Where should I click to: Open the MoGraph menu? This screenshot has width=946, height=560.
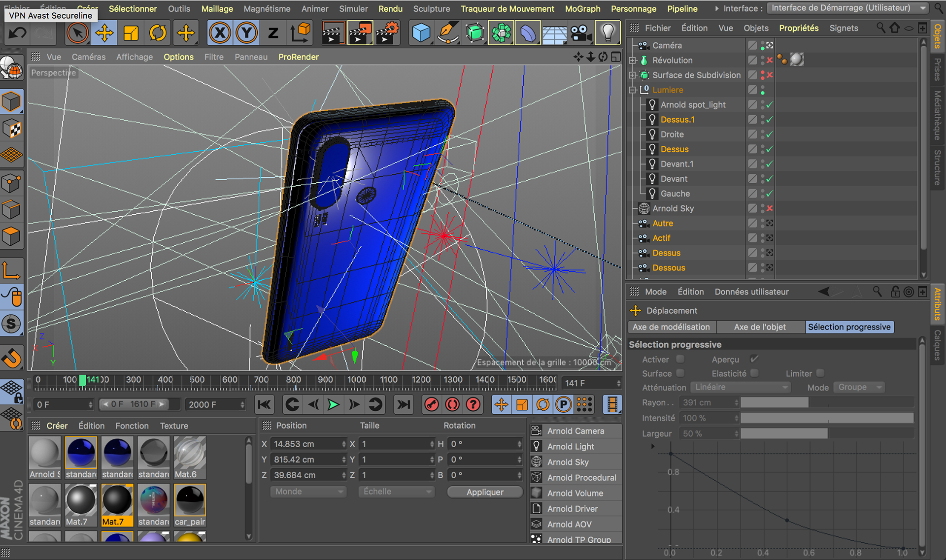(582, 9)
